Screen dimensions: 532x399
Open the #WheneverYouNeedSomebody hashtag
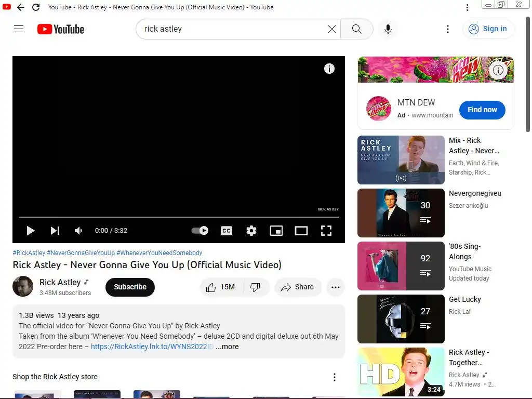pos(159,253)
